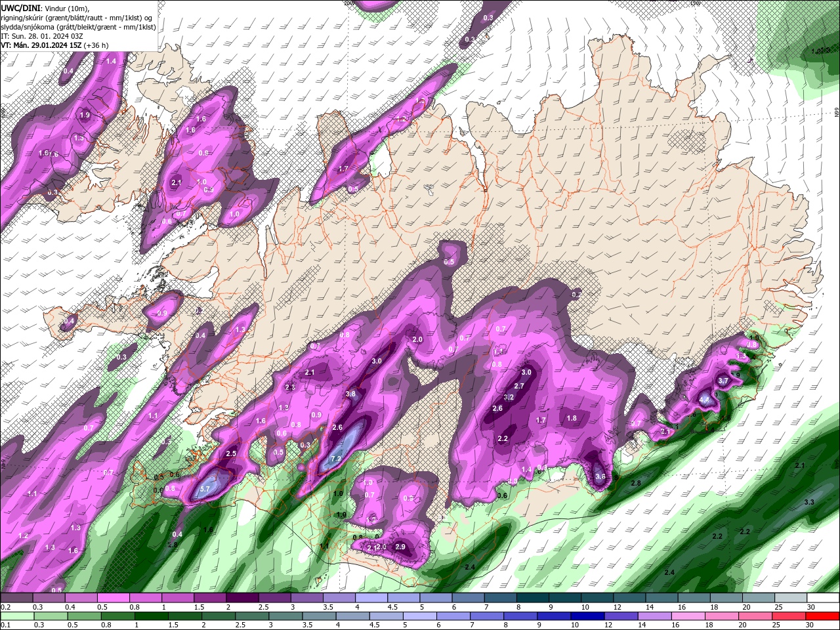The height and width of the screenshot is (630, 840).
Task: Click lower scale swatch between 0.1 and 0.3
Action: tap(18, 616)
